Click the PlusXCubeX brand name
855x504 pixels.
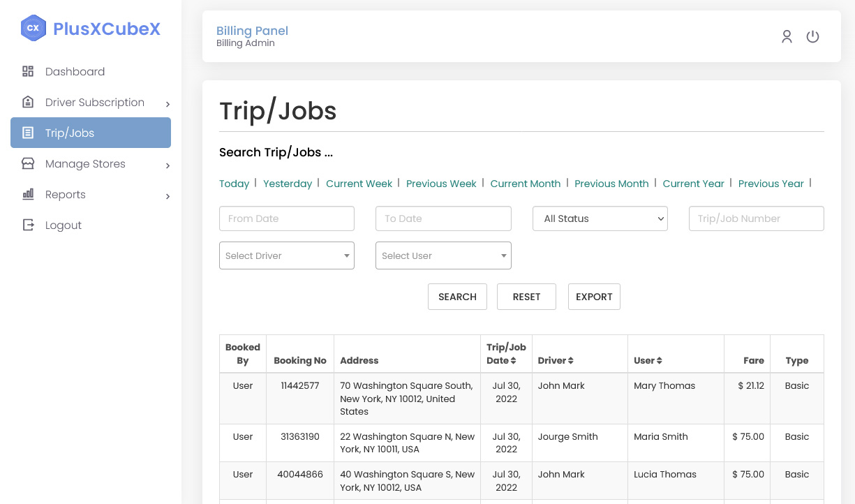tap(107, 29)
